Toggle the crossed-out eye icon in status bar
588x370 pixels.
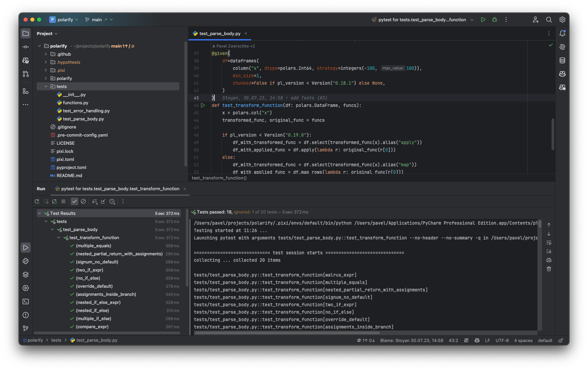(466, 340)
